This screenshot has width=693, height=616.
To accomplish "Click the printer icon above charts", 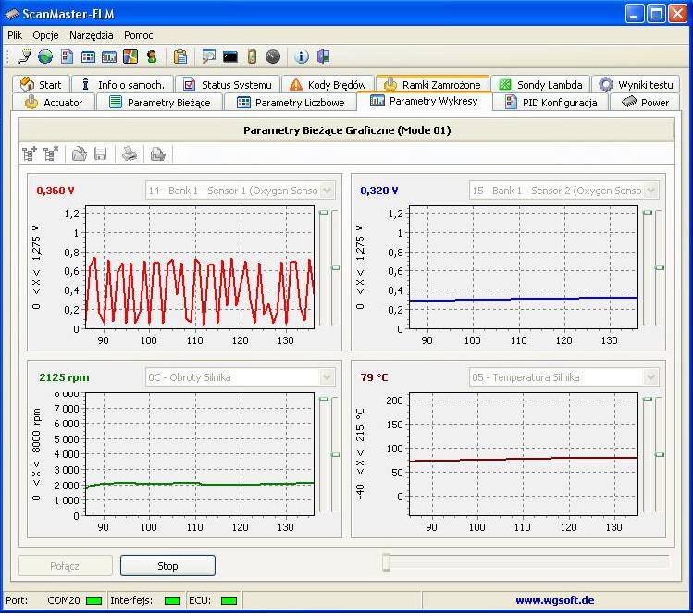I will 130,154.
